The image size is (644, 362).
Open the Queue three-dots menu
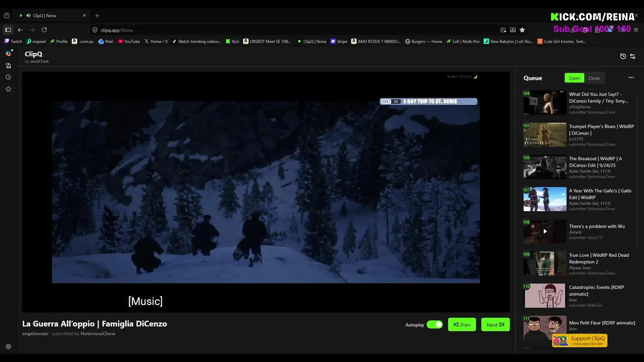631,77
